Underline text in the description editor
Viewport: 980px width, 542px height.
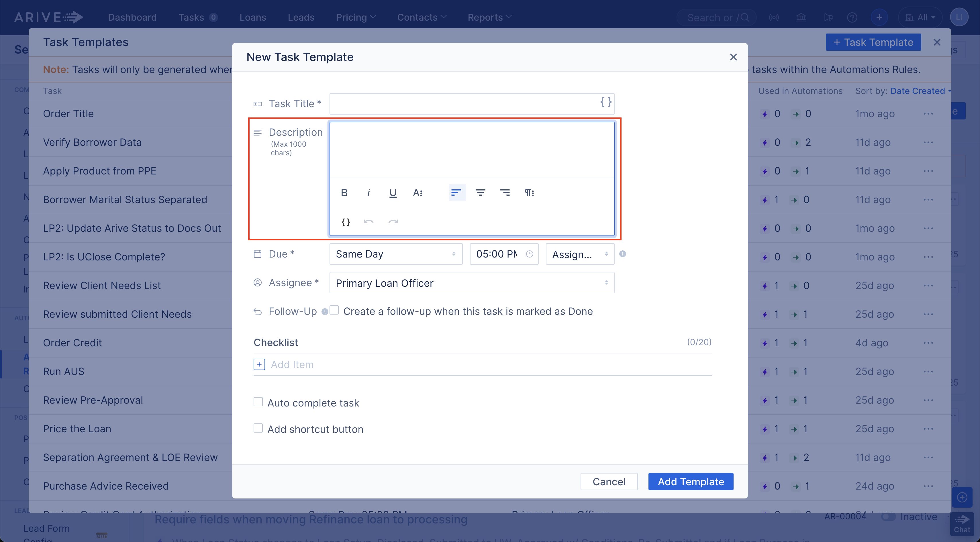(x=393, y=193)
